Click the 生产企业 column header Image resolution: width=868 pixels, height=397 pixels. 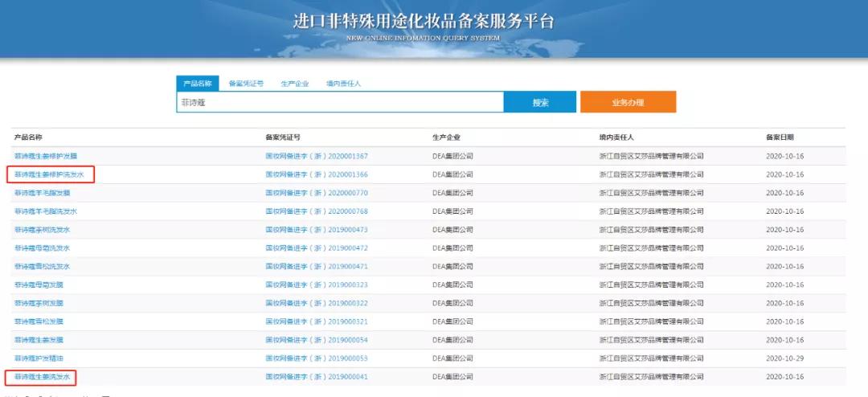(446, 137)
